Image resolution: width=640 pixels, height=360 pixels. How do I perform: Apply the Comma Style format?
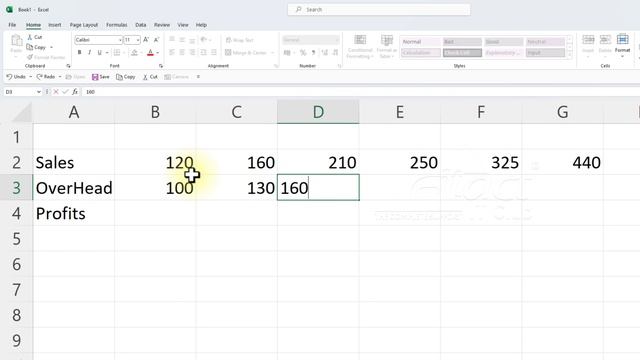coord(313,53)
